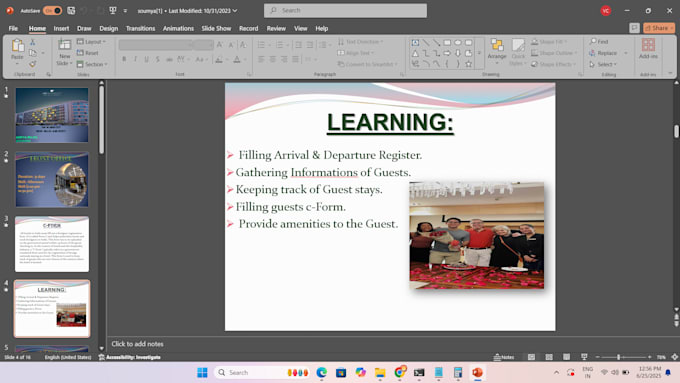
Task: Open the File menu
Action: [13, 28]
